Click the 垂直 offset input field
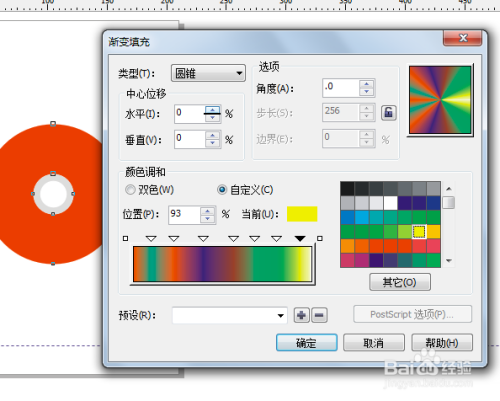Viewport: 500px width, 401px height. pyautogui.click(x=189, y=139)
